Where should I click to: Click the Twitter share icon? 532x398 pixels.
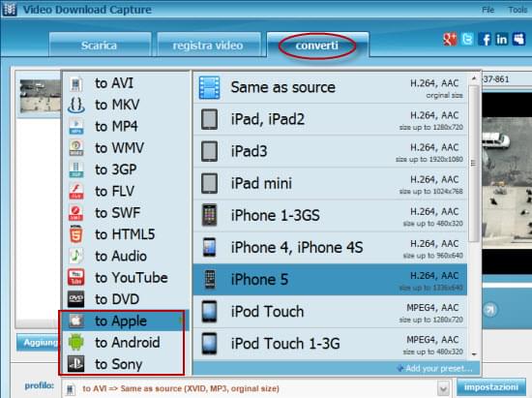point(467,40)
